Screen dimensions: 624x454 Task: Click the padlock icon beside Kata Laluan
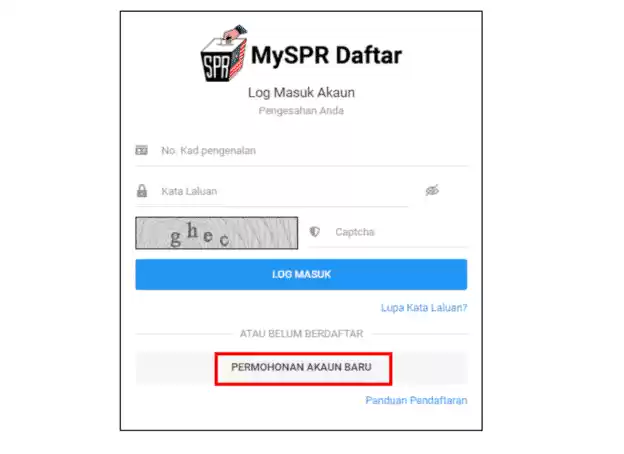click(142, 191)
